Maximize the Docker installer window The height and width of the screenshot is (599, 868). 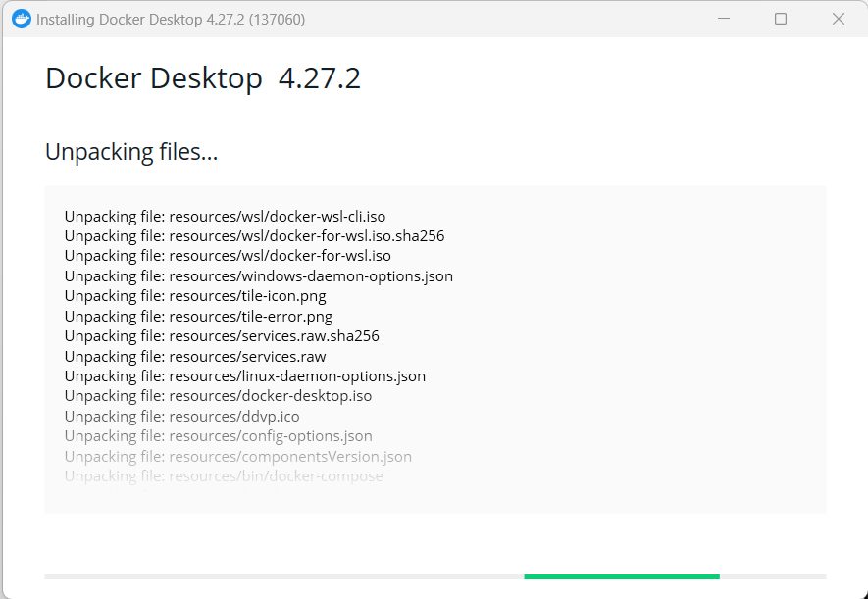coord(781,19)
